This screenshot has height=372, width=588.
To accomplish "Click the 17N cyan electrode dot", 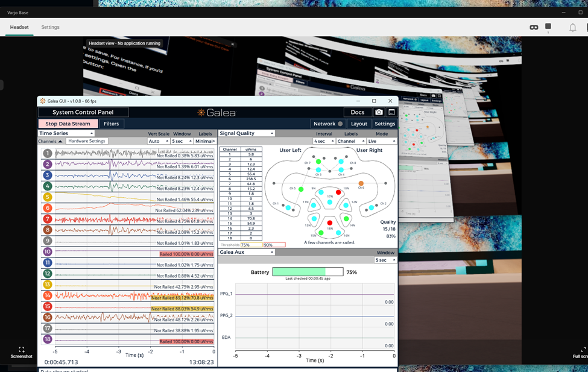I will (330, 202).
